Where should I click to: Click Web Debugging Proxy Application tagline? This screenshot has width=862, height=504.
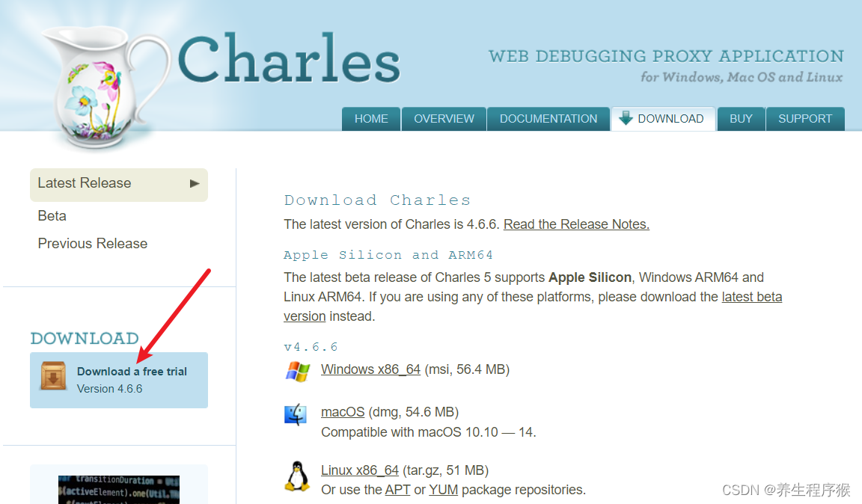tap(666, 56)
